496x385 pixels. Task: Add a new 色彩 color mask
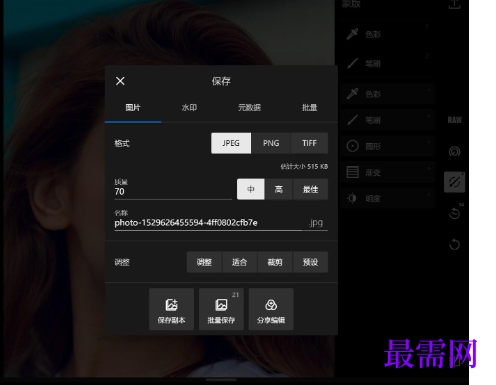388,94
